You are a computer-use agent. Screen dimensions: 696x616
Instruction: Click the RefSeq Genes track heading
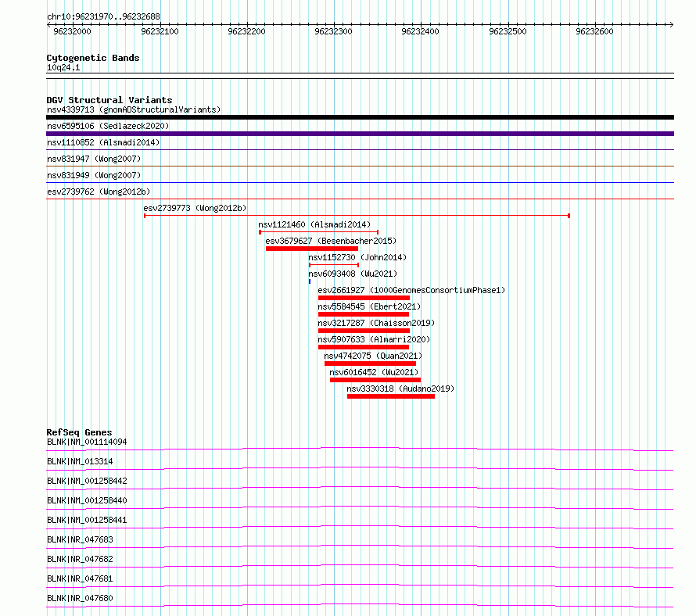point(80,432)
